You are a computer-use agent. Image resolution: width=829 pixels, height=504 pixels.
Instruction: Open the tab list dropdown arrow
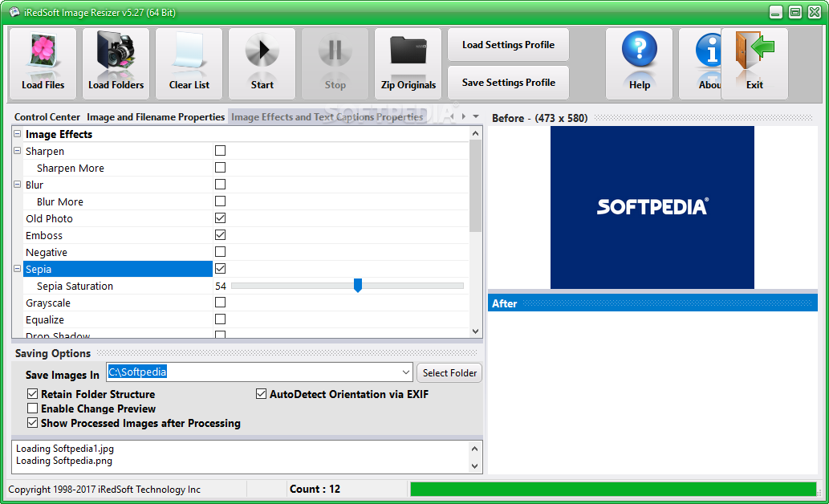tap(476, 116)
